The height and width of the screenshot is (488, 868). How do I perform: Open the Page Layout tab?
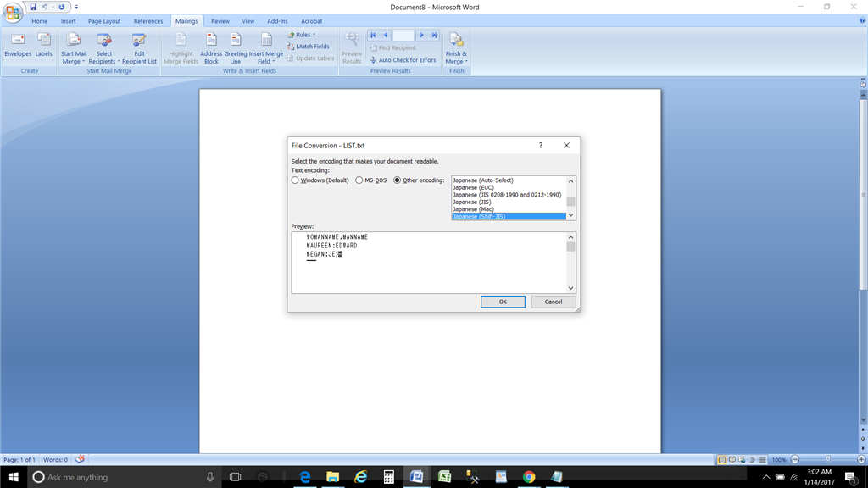coord(104,21)
